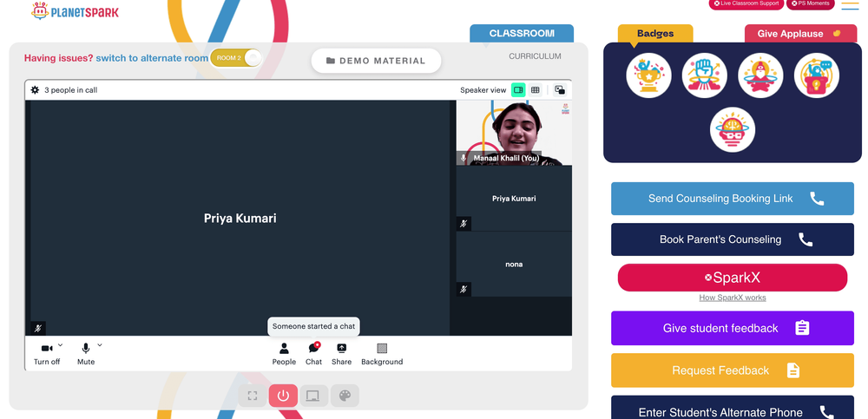The width and height of the screenshot is (868, 419).
Task: Award the raised fist badge
Action: click(x=704, y=75)
